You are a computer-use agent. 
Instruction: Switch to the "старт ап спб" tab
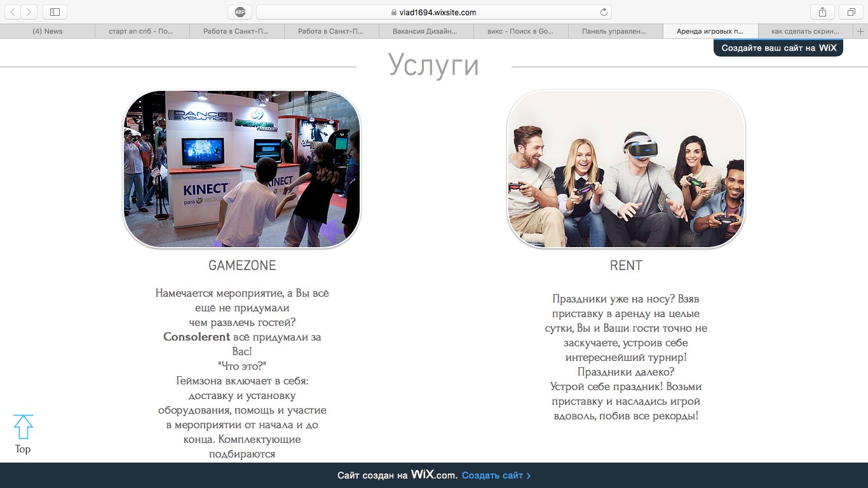142,31
